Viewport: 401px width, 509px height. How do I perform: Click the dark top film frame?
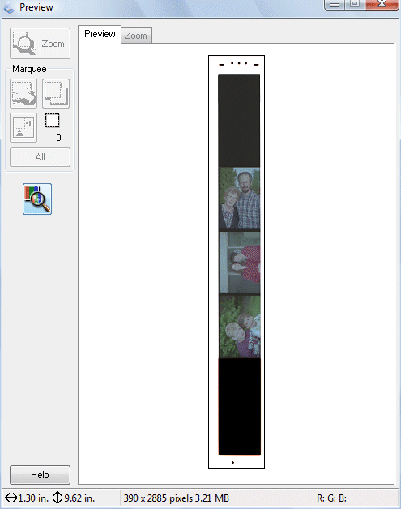point(239,120)
